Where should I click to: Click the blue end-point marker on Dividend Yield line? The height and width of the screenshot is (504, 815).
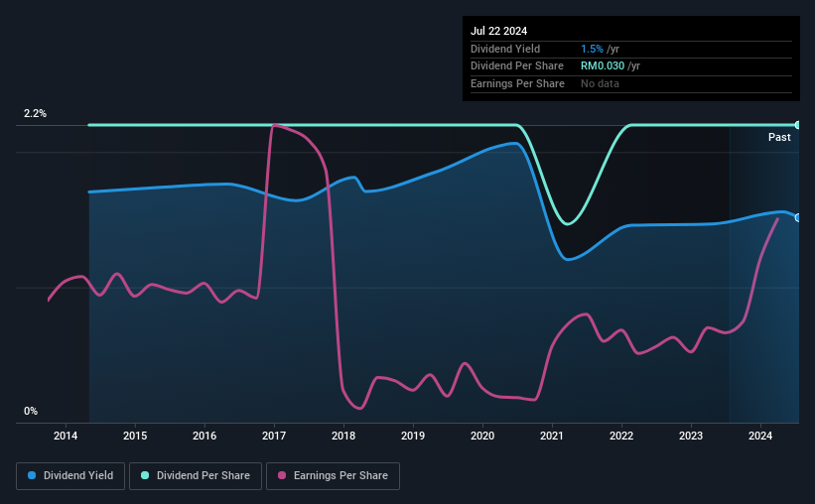797,217
